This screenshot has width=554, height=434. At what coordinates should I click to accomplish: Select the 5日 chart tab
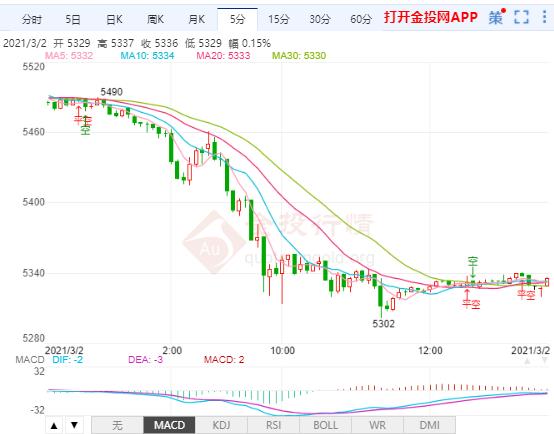(x=73, y=19)
